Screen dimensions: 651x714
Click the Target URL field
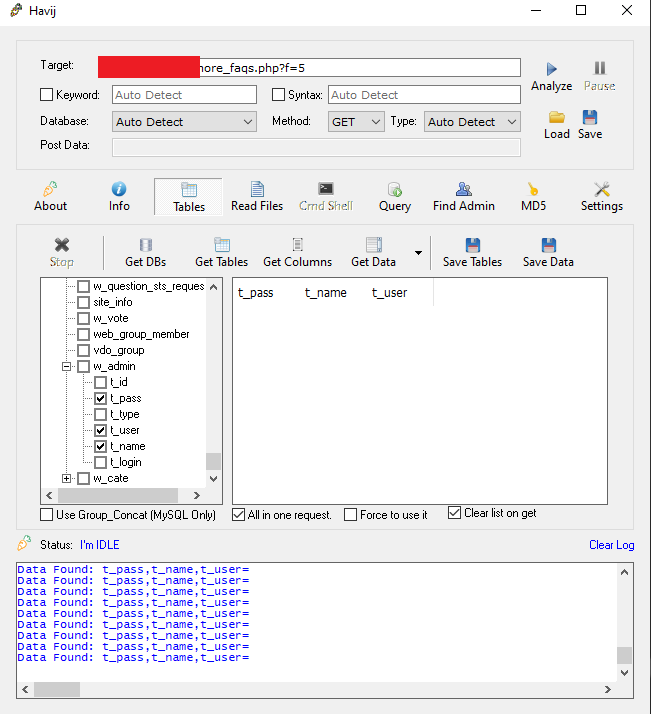309,68
